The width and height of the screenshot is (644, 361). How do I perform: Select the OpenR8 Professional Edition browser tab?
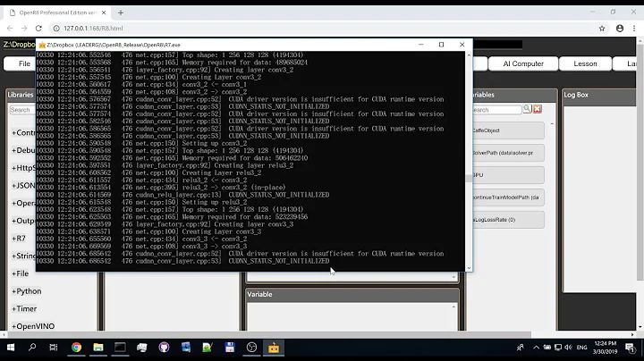[56, 13]
